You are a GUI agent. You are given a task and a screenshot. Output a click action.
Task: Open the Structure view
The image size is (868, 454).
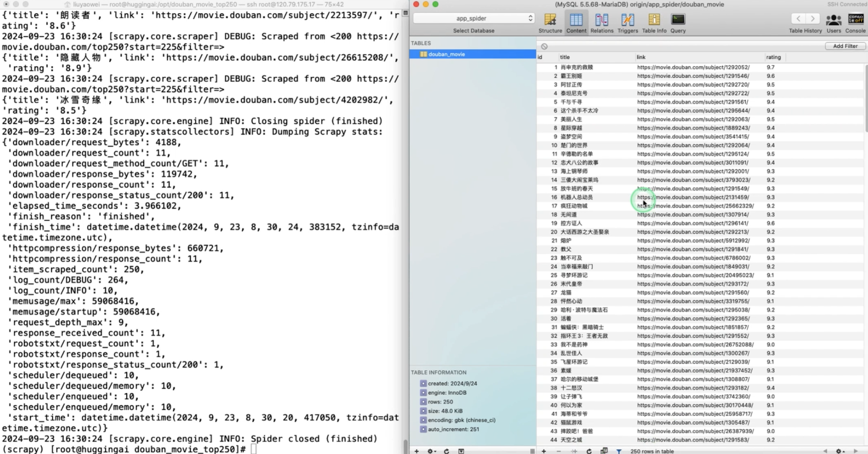click(550, 23)
